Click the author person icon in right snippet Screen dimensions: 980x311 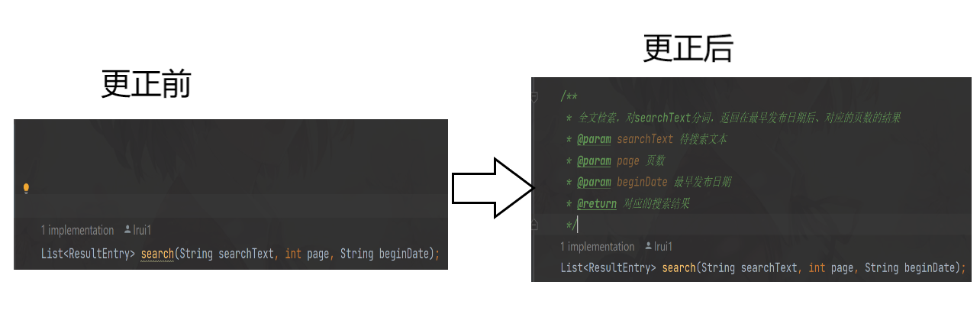[649, 246]
